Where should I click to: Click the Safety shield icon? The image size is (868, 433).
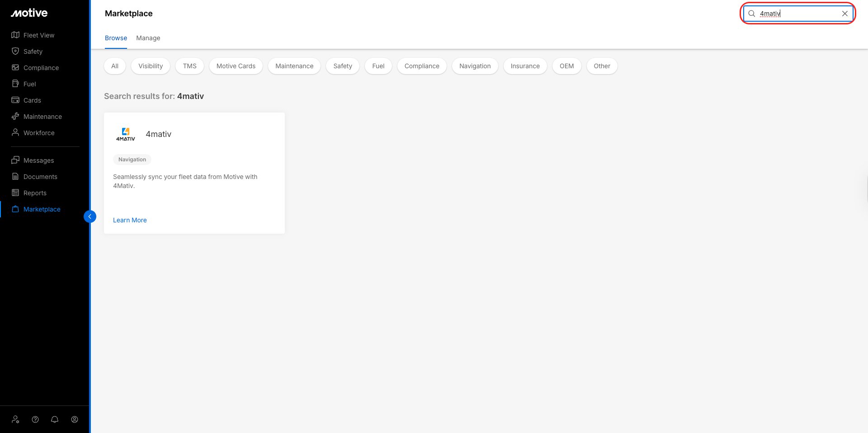pos(15,51)
